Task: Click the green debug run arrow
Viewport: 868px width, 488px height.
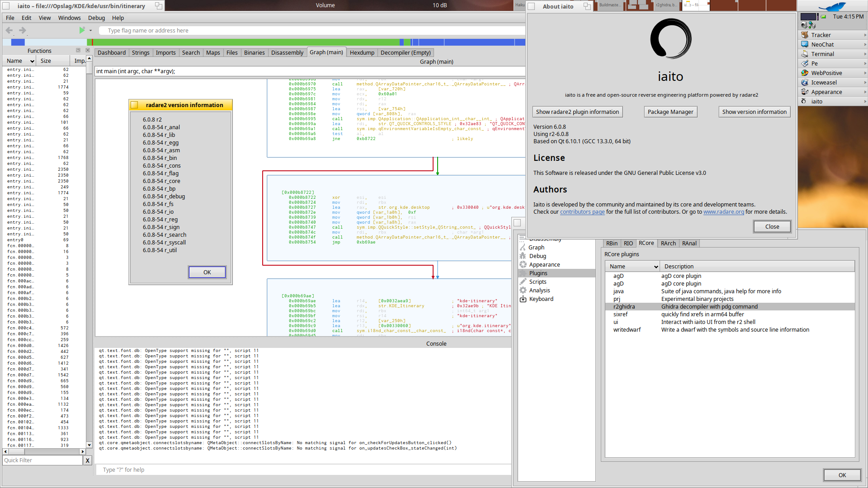Action: click(82, 30)
